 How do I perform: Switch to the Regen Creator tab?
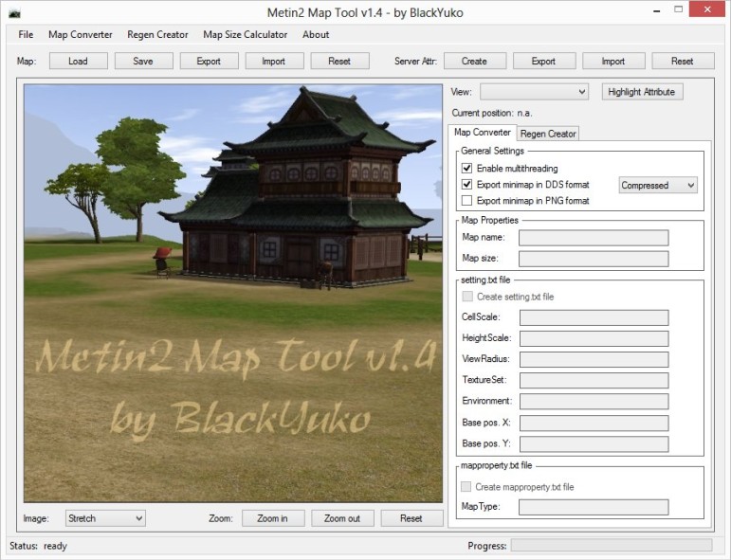(548, 134)
